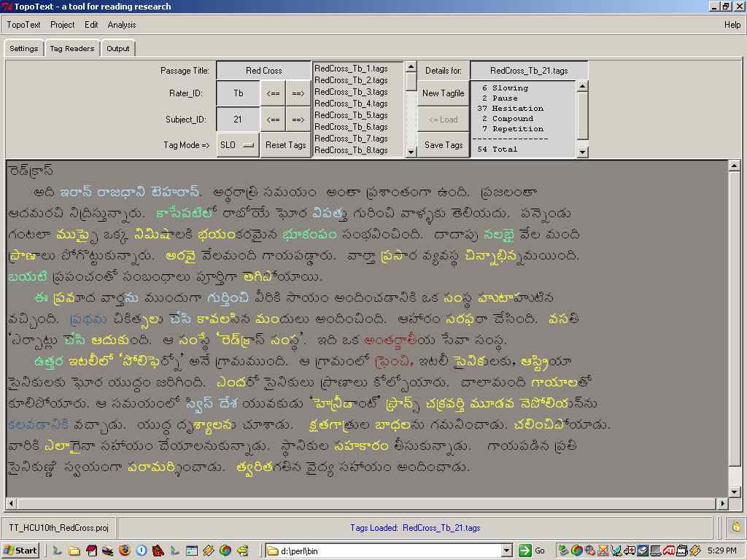Click the tag file list scroll-up arrow

tap(411, 67)
